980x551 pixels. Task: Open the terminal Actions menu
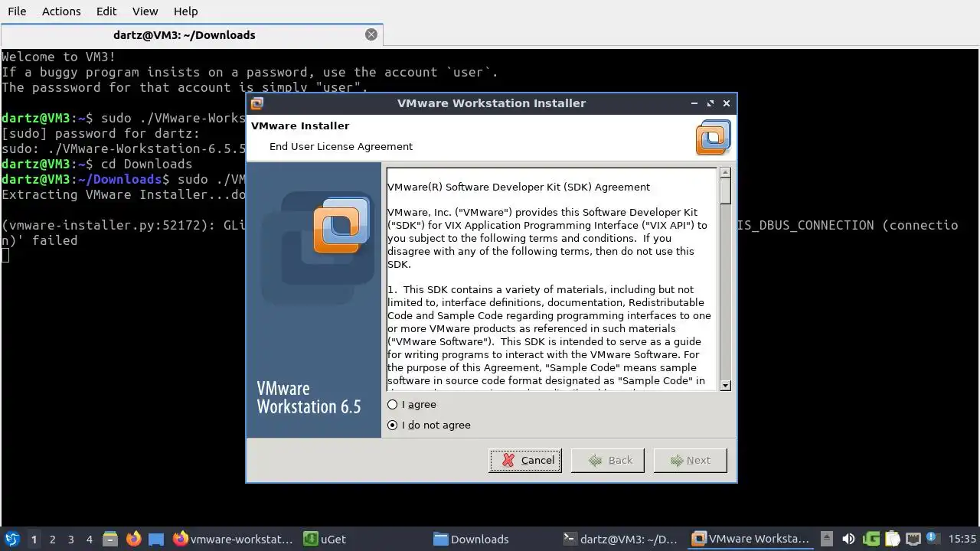click(x=61, y=11)
